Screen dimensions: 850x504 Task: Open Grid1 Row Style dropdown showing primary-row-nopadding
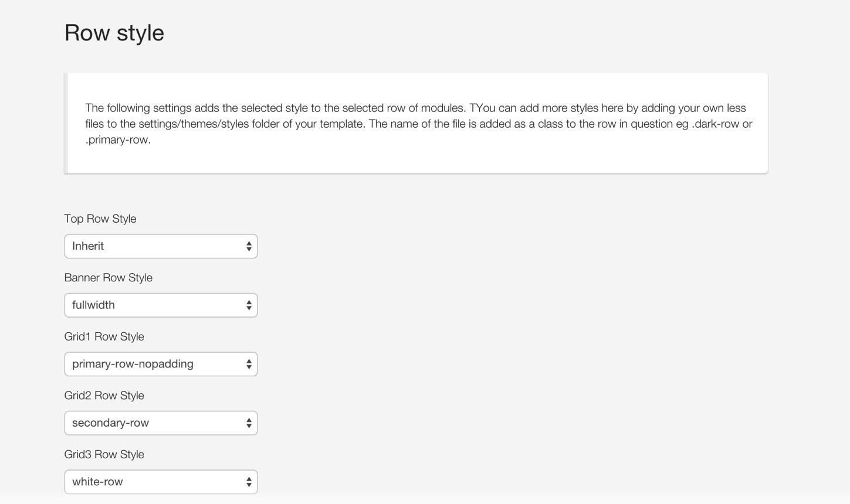161,364
